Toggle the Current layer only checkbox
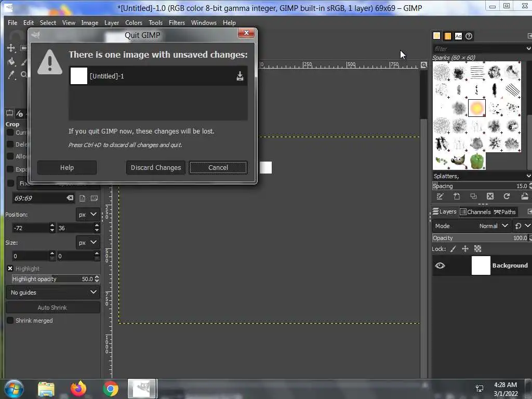The width and height of the screenshot is (532, 399). click(10, 132)
